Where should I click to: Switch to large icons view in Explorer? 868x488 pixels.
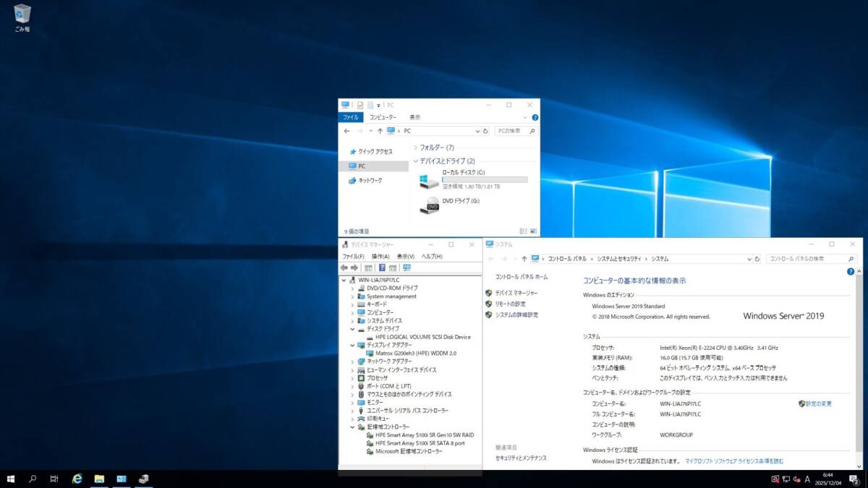point(533,231)
